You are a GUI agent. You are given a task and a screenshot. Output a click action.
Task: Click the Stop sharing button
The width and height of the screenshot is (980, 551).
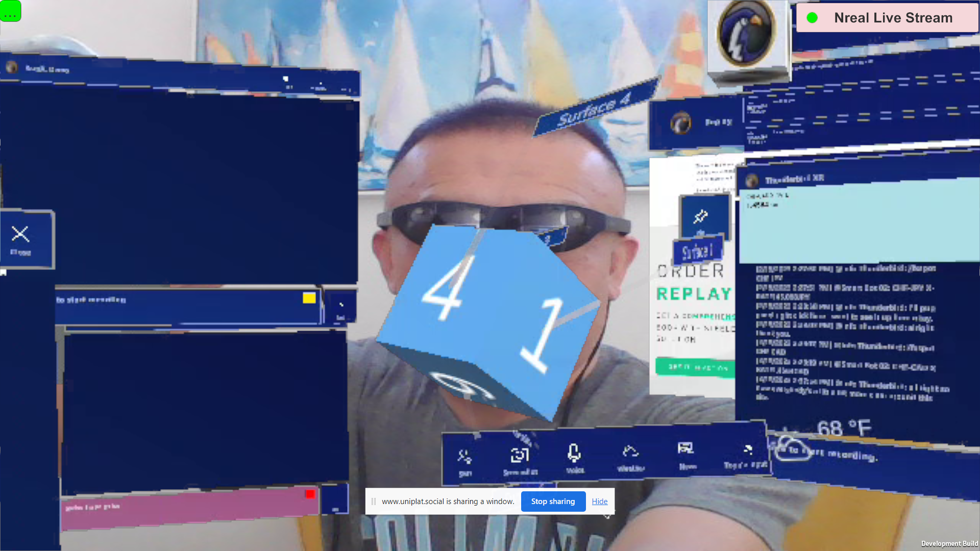point(553,502)
